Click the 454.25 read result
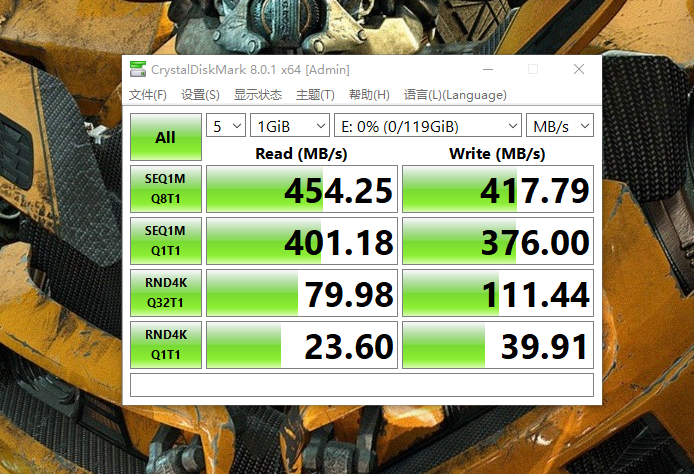The height and width of the screenshot is (474, 694). pyautogui.click(x=302, y=189)
